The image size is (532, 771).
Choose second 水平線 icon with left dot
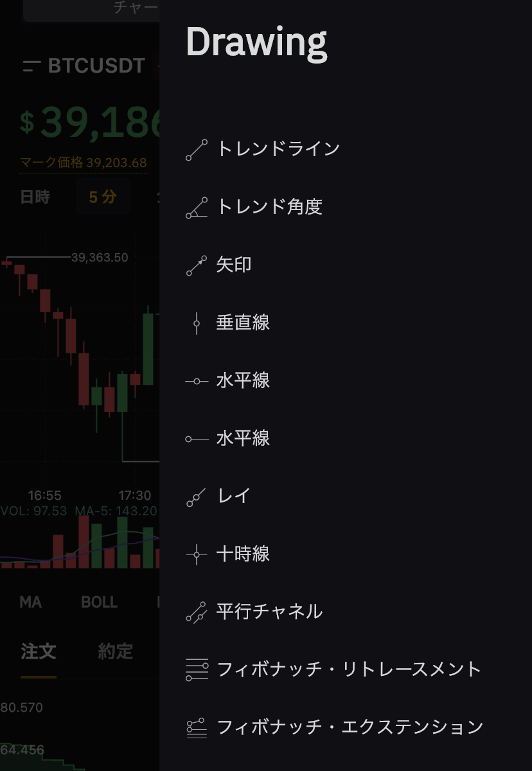(197, 439)
